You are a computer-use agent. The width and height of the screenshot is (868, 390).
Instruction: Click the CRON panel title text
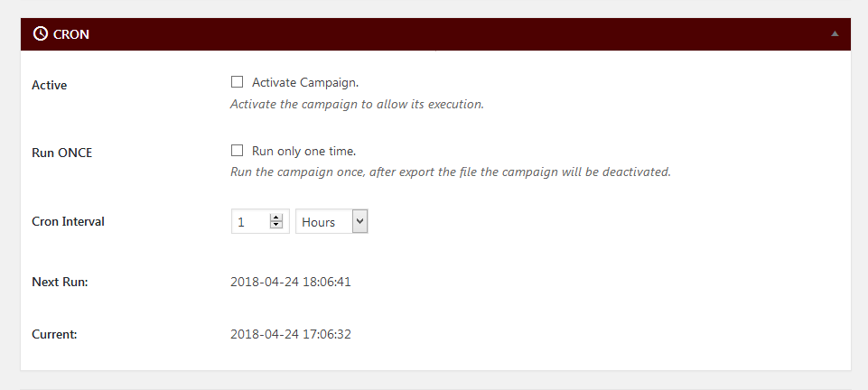click(70, 34)
